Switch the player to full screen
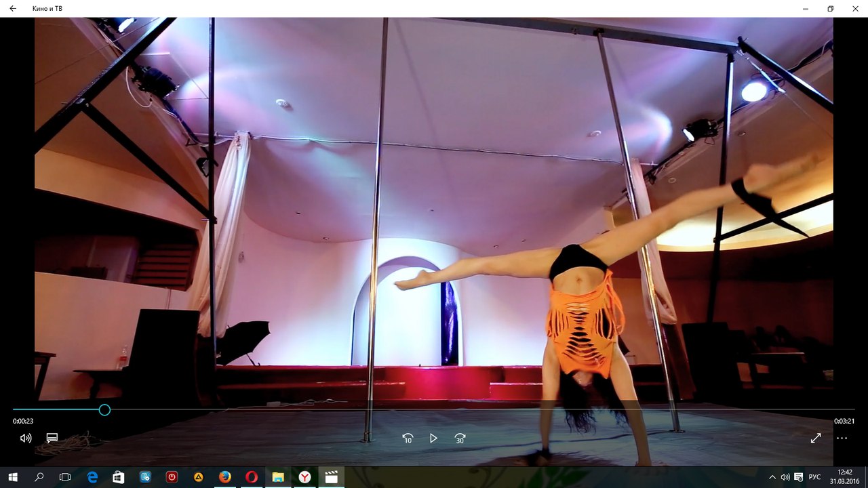 [816, 438]
